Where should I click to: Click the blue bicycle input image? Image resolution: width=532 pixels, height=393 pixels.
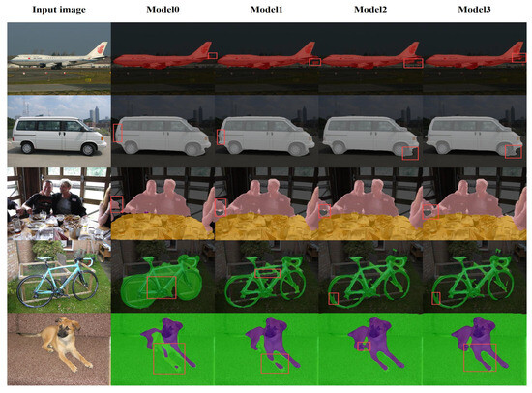[x=59, y=277]
